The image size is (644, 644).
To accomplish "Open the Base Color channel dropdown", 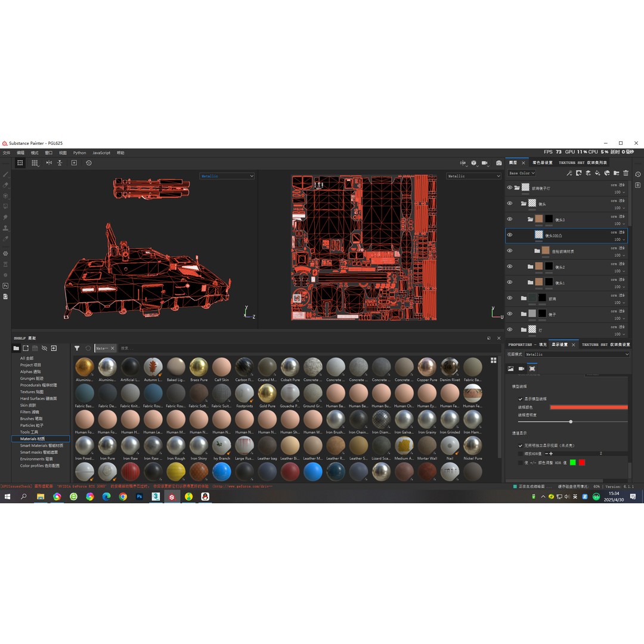I will pyautogui.click(x=522, y=174).
